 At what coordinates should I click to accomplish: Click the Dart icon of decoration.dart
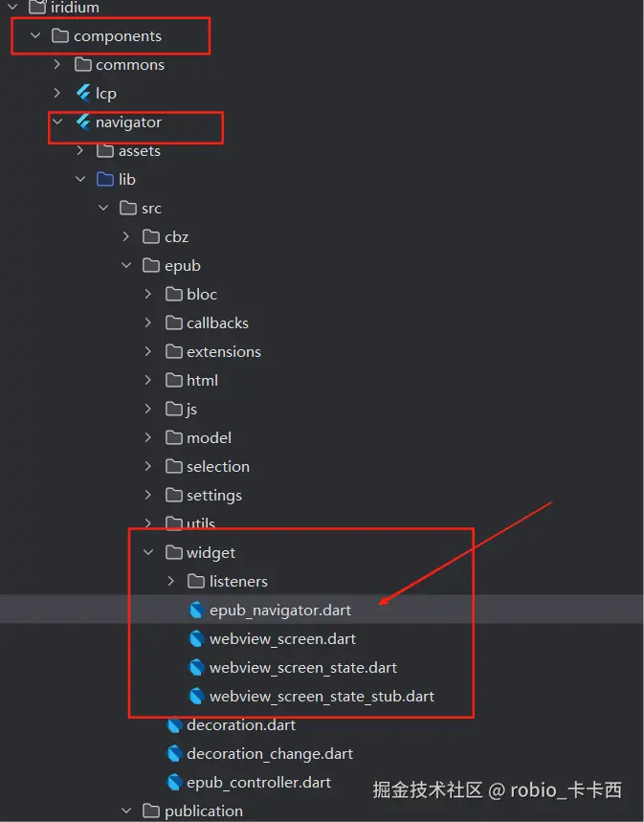tap(174, 724)
